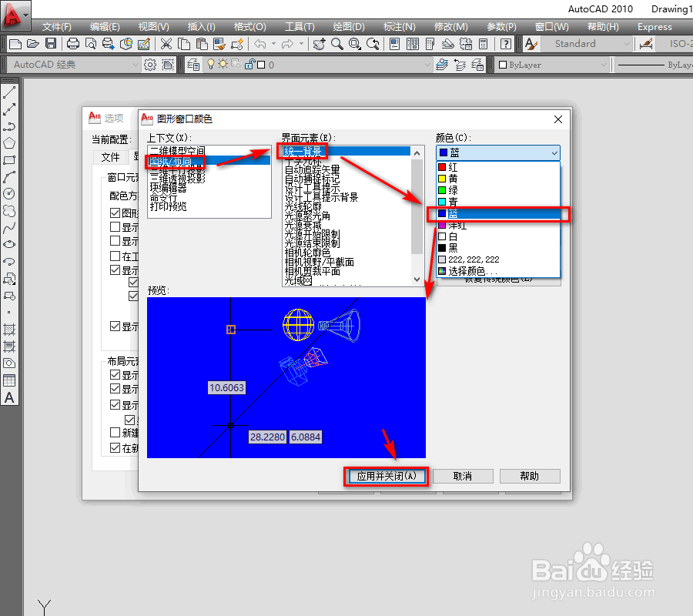Viewport: 693px width, 616px height.
Task: Open the 标注(N) menu
Action: [x=399, y=27]
